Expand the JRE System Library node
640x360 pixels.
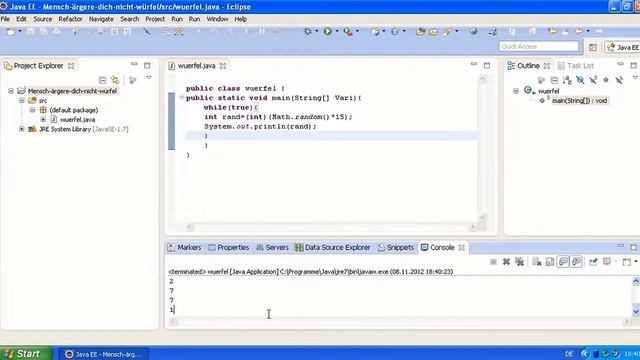point(22,129)
